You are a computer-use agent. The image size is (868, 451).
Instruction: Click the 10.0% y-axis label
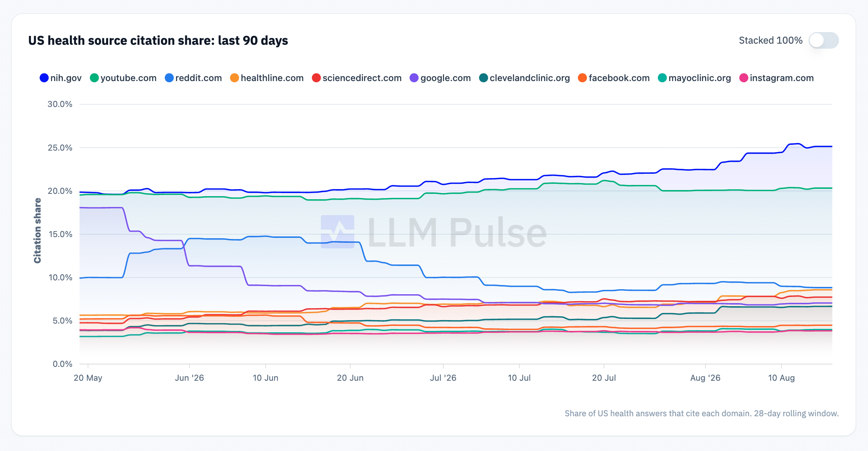point(60,277)
